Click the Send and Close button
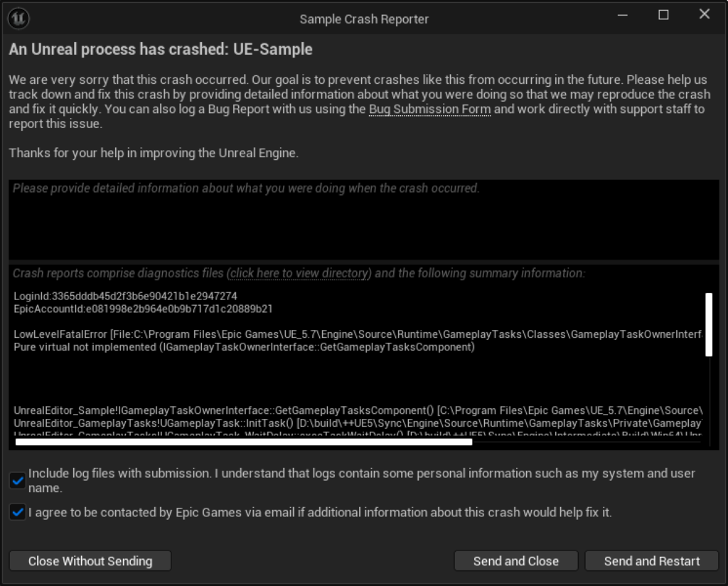The width and height of the screenshot is (728, 586). coord(516,561)
